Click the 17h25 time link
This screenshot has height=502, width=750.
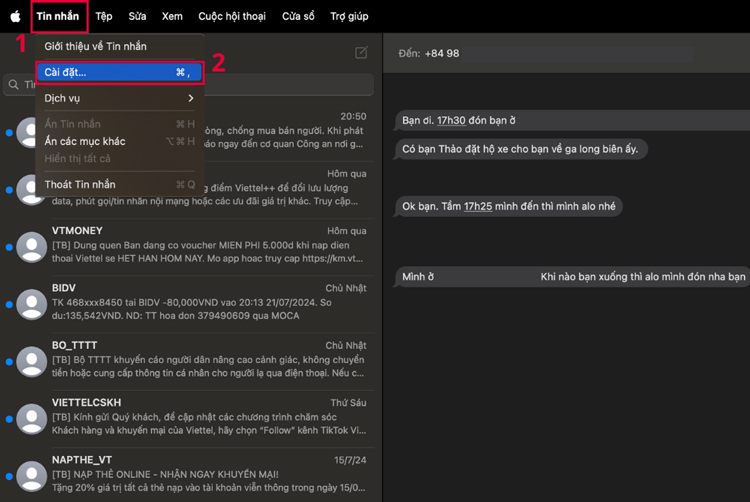(478, 207)
